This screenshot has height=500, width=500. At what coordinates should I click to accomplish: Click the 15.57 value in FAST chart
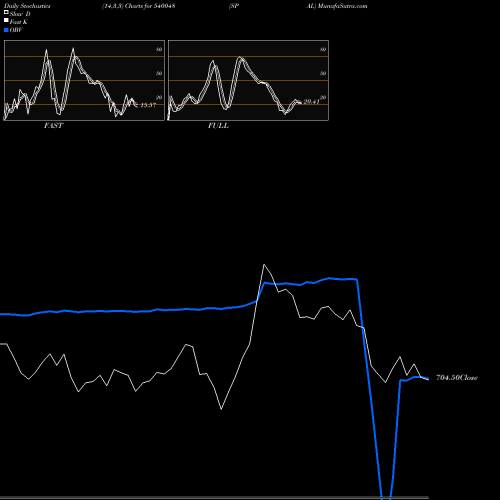pyautogui.click(x=148, y=105)
